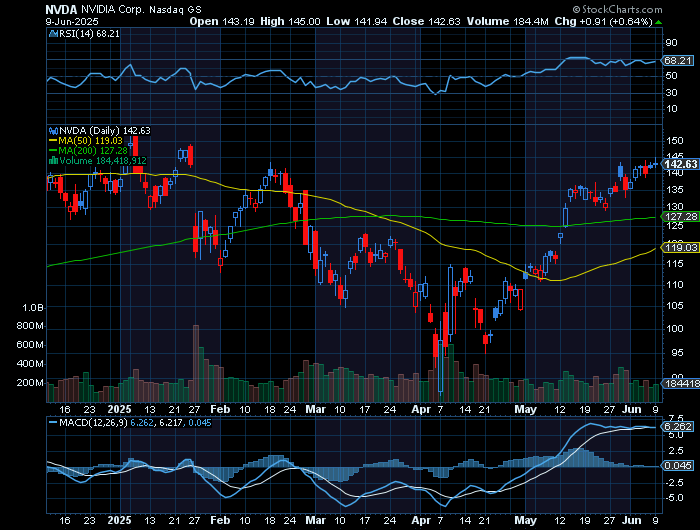The width and height of the screenshot is (700, 530).
Task: Click the 2.5 level on MACD axis
Action: point(676,451)
